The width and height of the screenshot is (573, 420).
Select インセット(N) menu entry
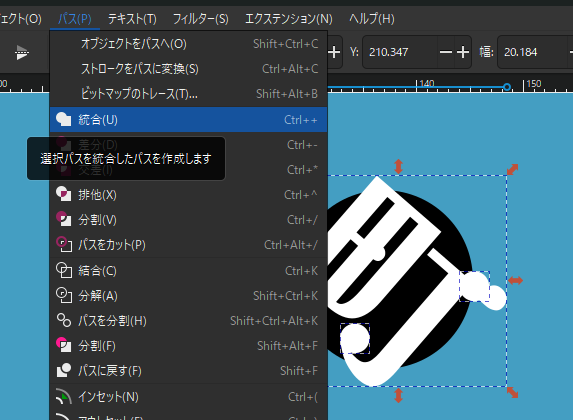click(x=189, y=396)
